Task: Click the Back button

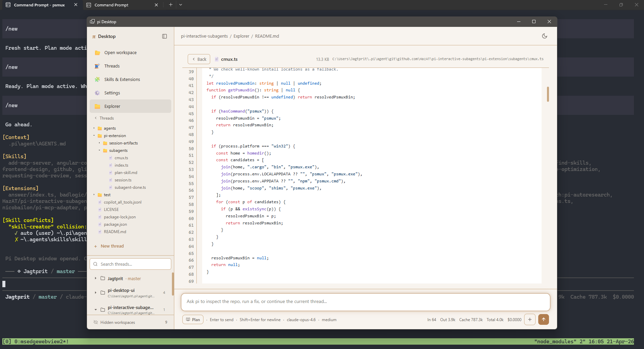Action: point(199,59)
